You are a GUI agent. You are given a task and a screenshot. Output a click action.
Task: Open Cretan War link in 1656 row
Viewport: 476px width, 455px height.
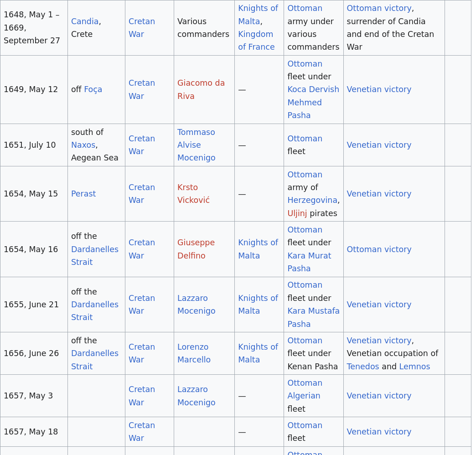tap(142, 353)
